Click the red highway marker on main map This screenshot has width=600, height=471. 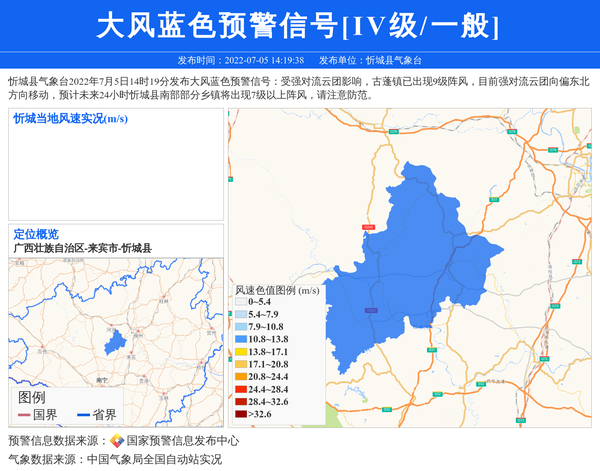368,228
